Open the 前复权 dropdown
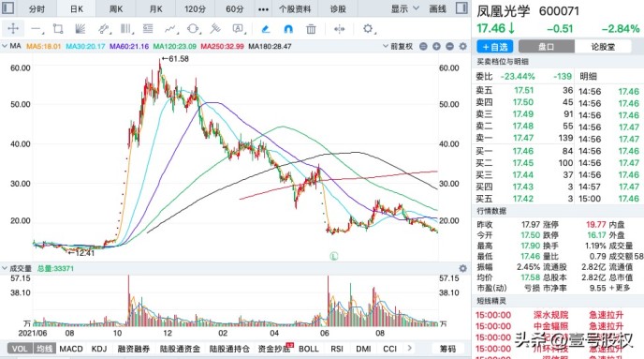Image resolution: width=644 pixels, height=359 pixels. [398, 47]
